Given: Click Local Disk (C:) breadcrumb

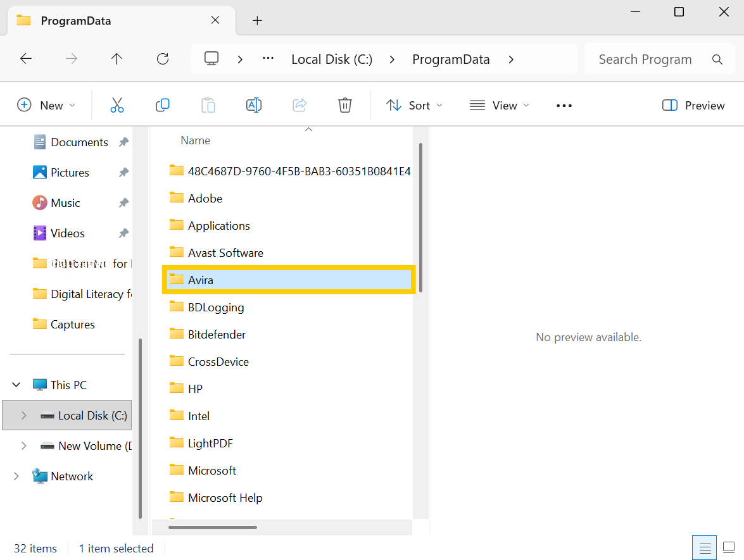Looking at the screenshot, I should tap(332, 59).
